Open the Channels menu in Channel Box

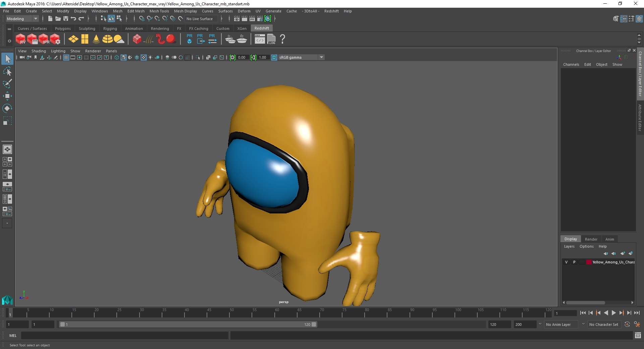click(571, 64)
